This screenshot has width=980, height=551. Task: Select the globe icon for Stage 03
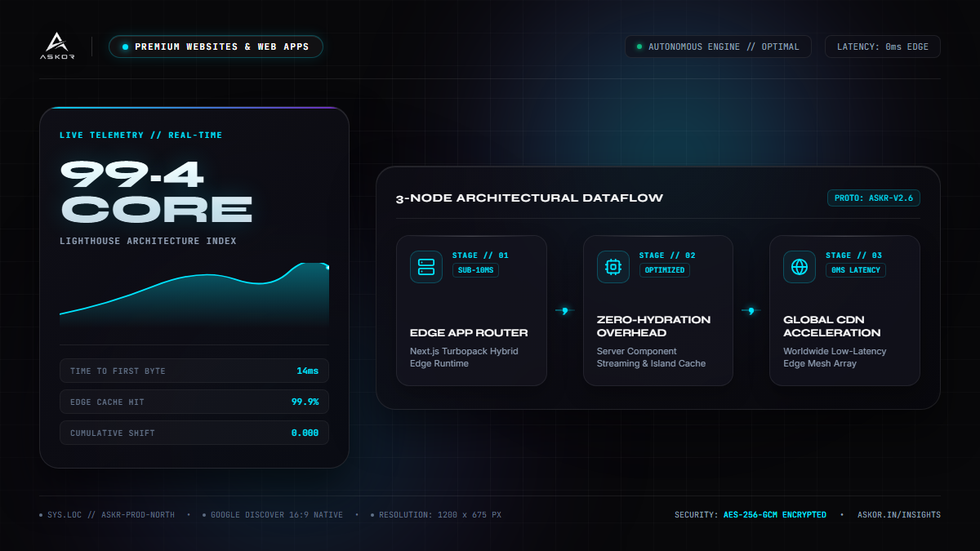800,267
